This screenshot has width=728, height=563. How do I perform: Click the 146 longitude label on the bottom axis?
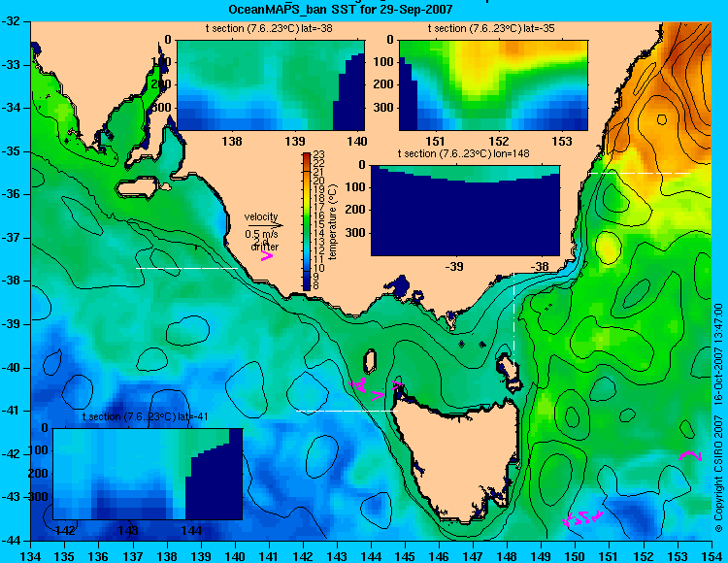pyautogui.click(x=439, y=555)
